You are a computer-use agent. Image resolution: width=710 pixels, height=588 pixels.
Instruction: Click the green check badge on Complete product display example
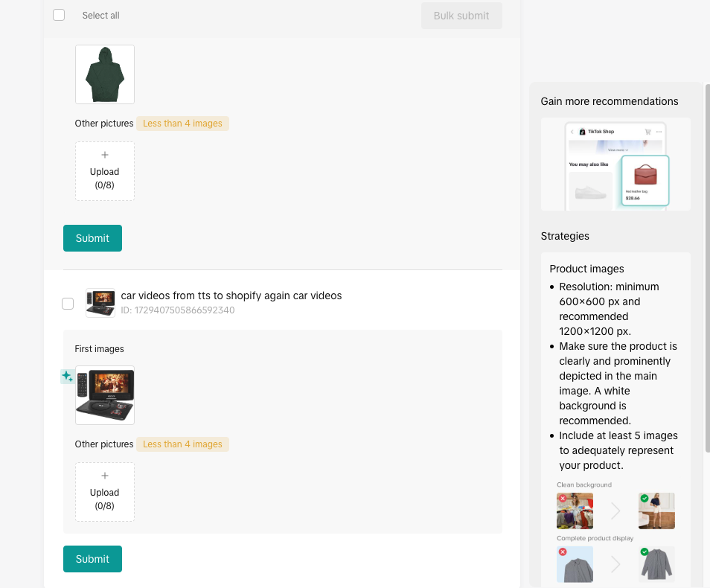click(645, 552)
